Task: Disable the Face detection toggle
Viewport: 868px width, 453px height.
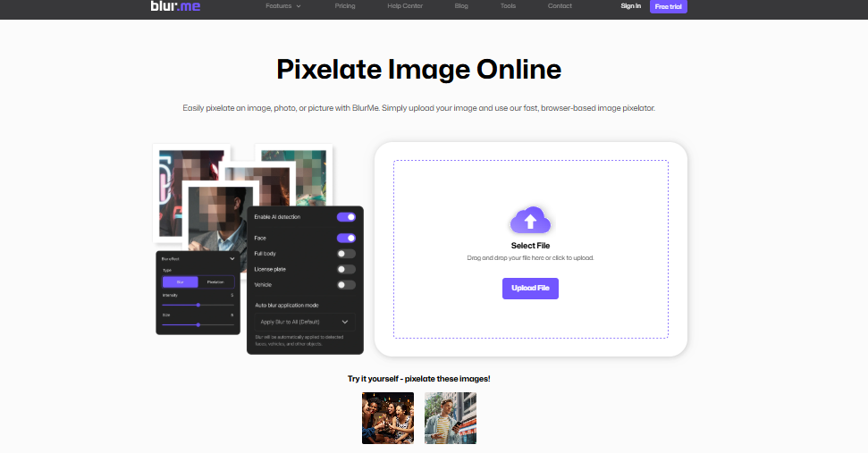Action: click(x=346, y=239)
